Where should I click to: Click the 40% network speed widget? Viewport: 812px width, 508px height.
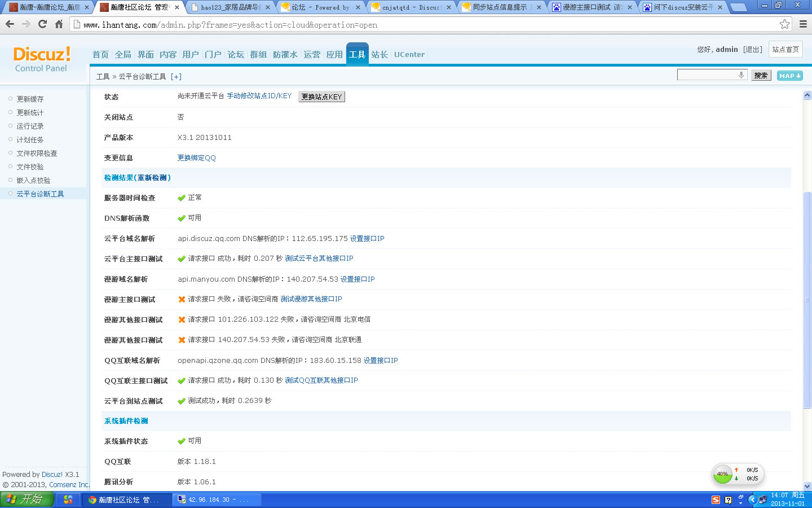click(739, 474)
